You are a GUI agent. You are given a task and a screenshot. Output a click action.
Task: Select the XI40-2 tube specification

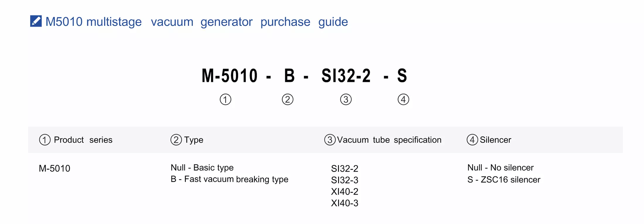(x=345, y=191)
